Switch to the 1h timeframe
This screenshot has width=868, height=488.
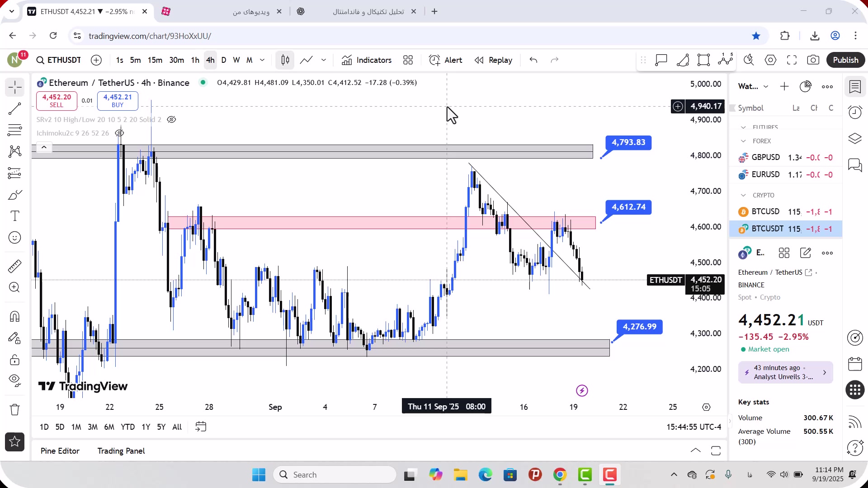pos(195,60)
